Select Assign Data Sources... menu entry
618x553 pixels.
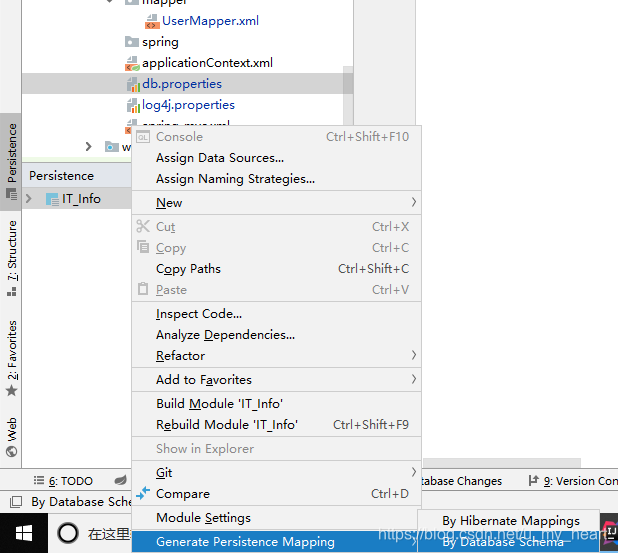click(276, 158)
